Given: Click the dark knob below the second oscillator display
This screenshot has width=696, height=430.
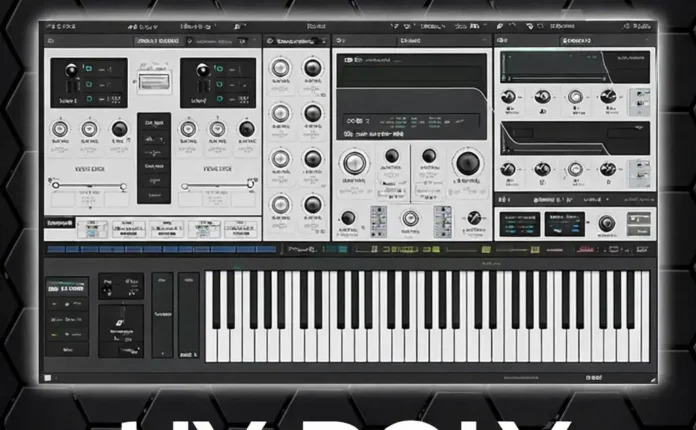Looking at the screenshot, I should [x=247, y=129].
